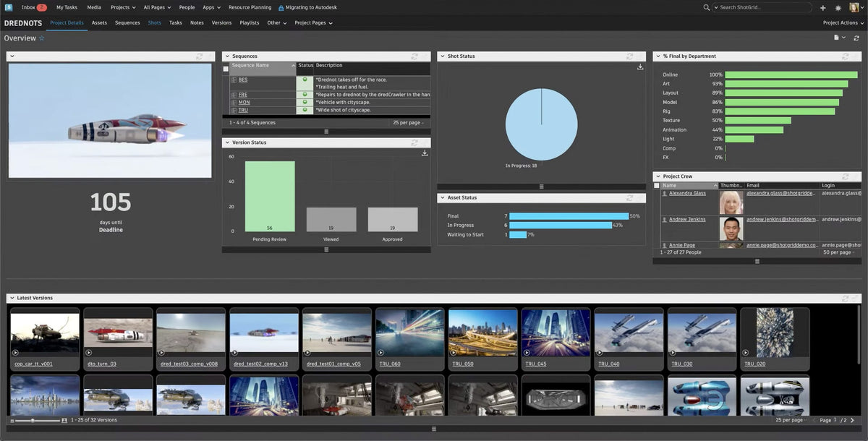Download the Shot Status pie chart
This screenshot has height=441, width=868.
pos(640,67)
